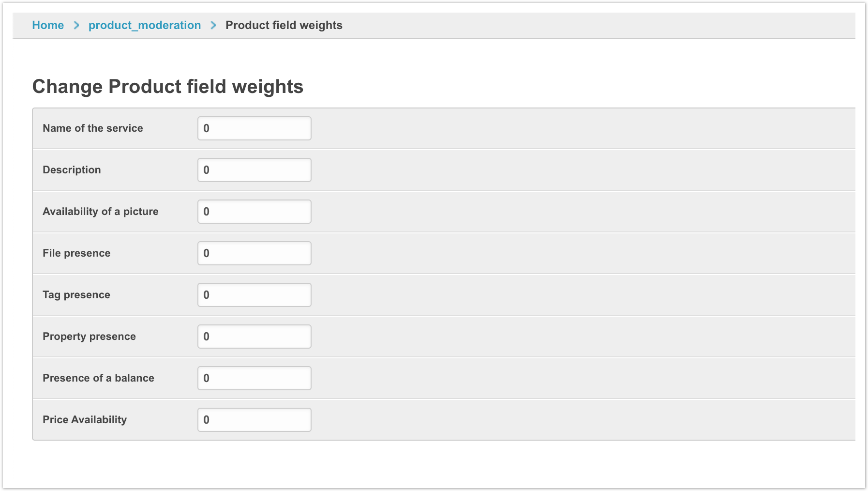Click the Product field weights breadcrumb text

284,25
